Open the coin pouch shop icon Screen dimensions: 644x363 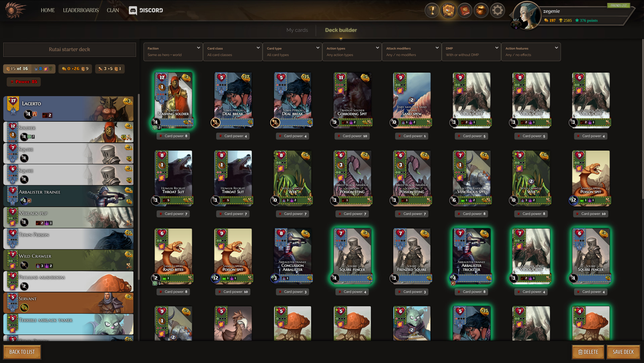tap(481, 10)
